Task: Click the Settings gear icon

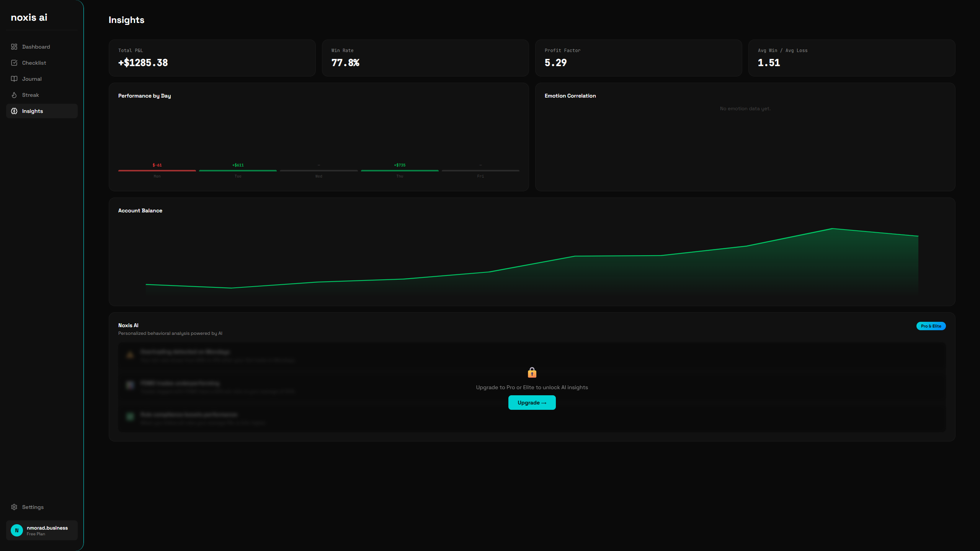Action: point(14,507)
